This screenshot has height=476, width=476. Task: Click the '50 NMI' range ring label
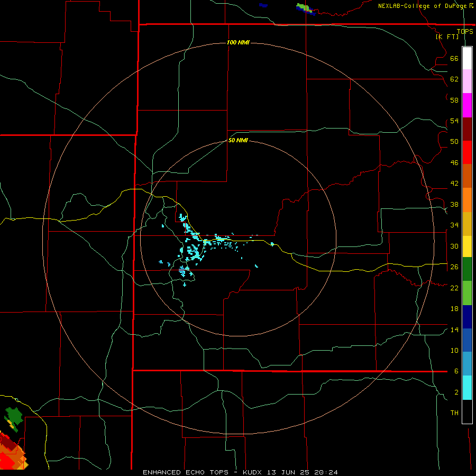click(238, 140)
